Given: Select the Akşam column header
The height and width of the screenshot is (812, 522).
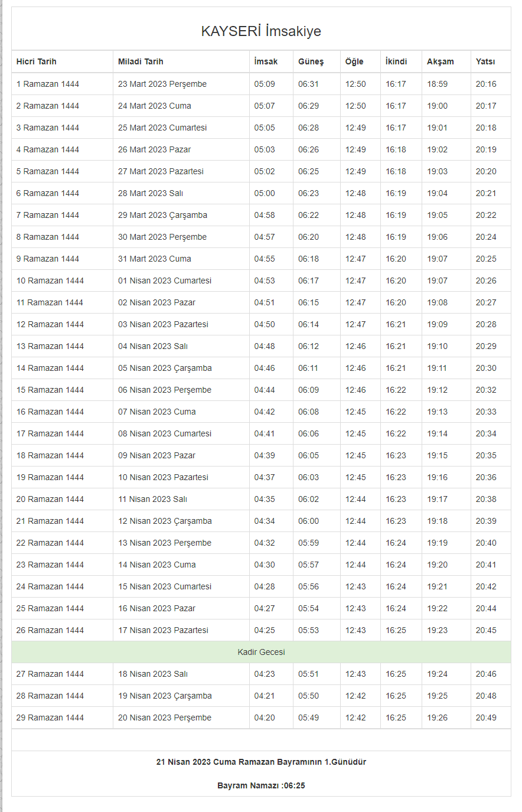Looking at the screenshot, I should tap(441, 61).
